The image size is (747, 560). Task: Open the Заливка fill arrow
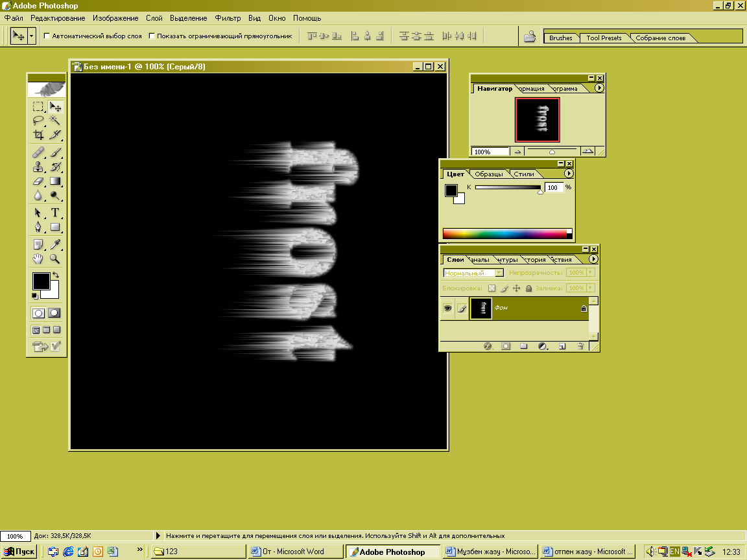pyautogui.click(x=591, y=288)
